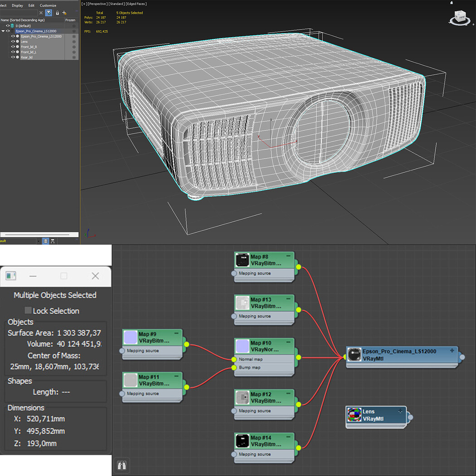This screenshot has height=476, width=476.
Task: Click the Lens material preview sphere
Action: point(354,415)
